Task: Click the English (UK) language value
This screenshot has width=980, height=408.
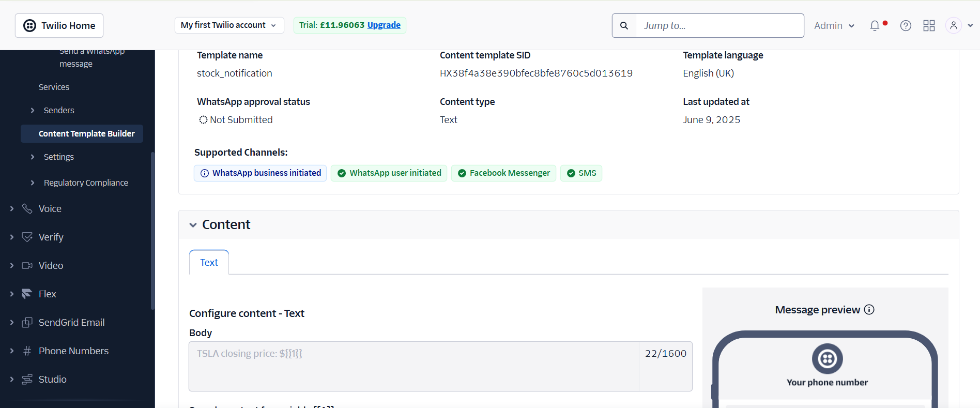Action: [x=708, y=73]
